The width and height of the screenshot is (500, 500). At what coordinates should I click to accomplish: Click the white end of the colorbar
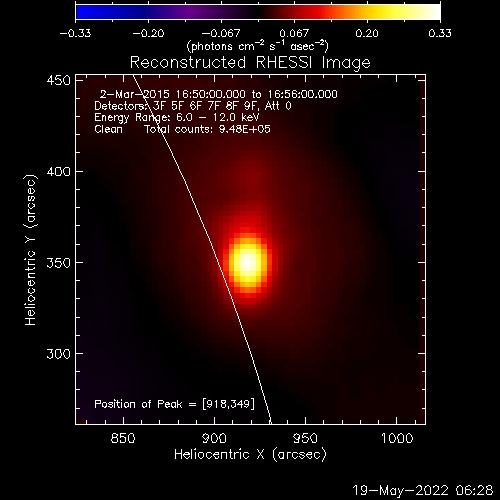pos(433,12)
